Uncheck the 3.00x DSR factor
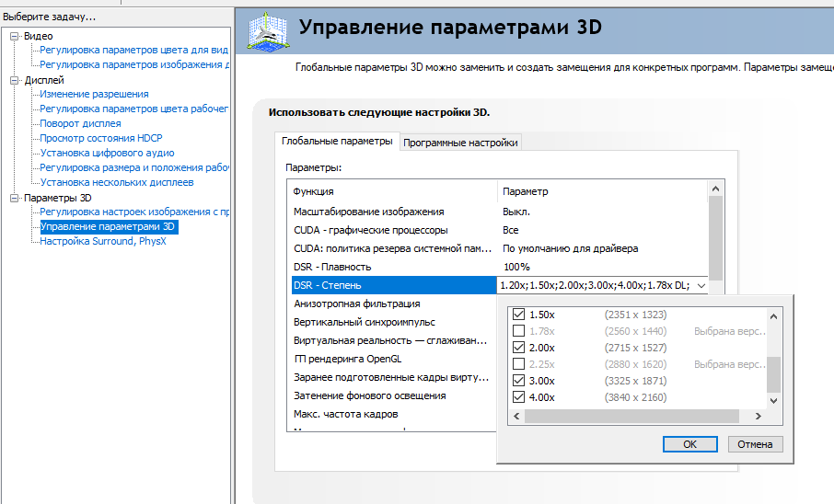This screenshot has width=834, height=504. (518, 380)
